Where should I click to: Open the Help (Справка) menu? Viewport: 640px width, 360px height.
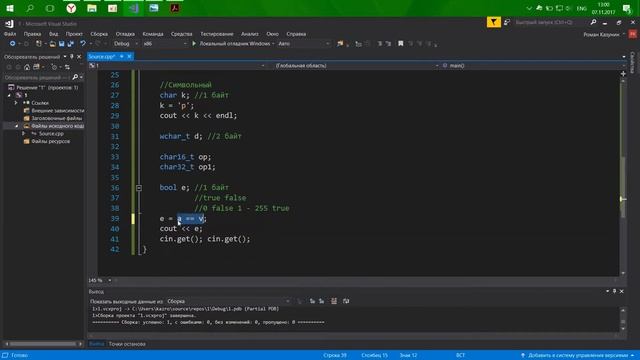pos(296,34)
